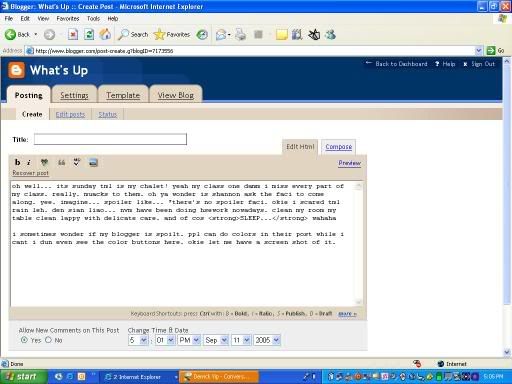Run spell check with the ABC icon
512x384 pixels.
pos(77,162)
